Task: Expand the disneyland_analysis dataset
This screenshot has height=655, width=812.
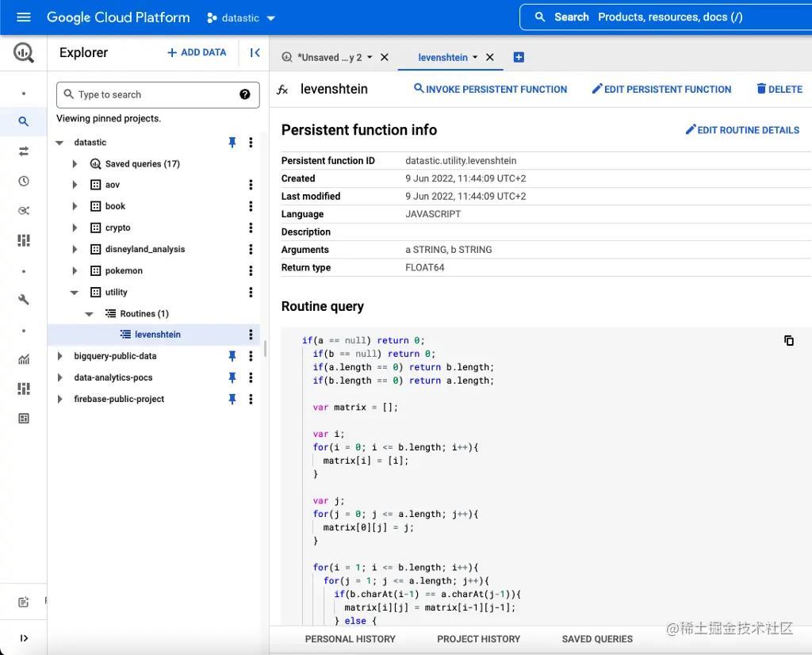Action: (x=75, y=249)
